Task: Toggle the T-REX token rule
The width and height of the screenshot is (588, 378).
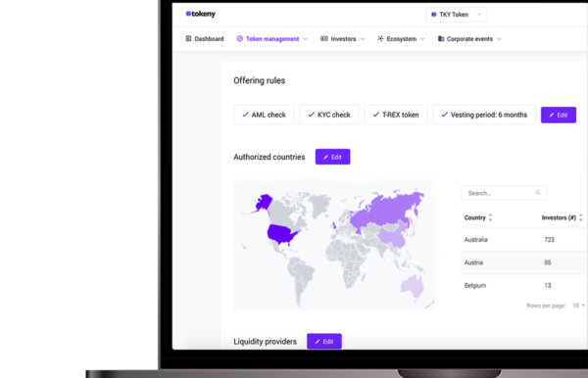Action: click(396, 115)
